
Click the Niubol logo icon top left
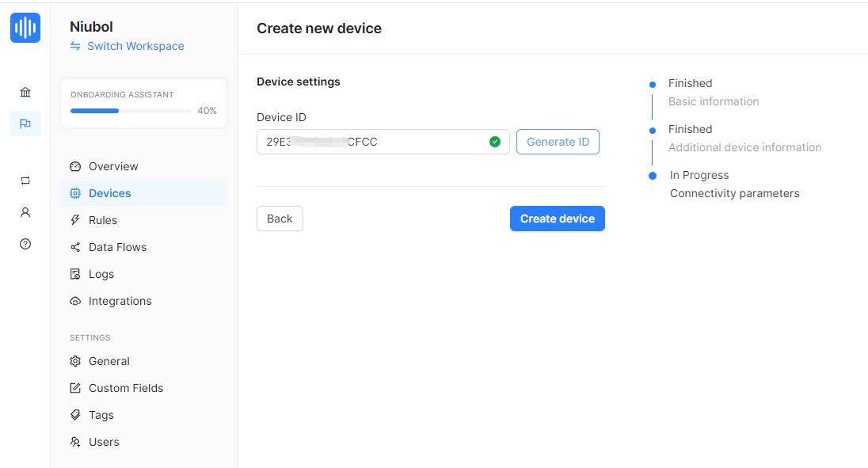[x=25, y=27]
